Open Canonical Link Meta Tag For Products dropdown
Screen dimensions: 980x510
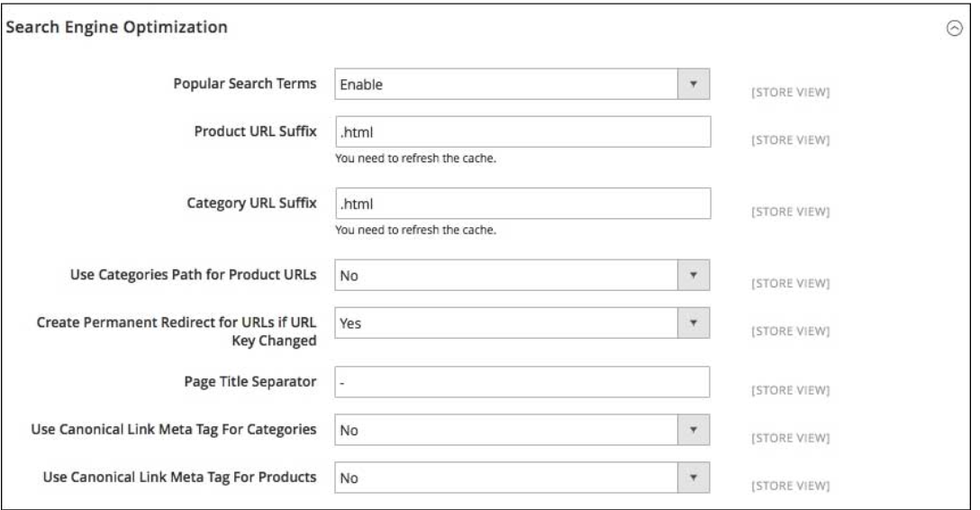[522, 478]
